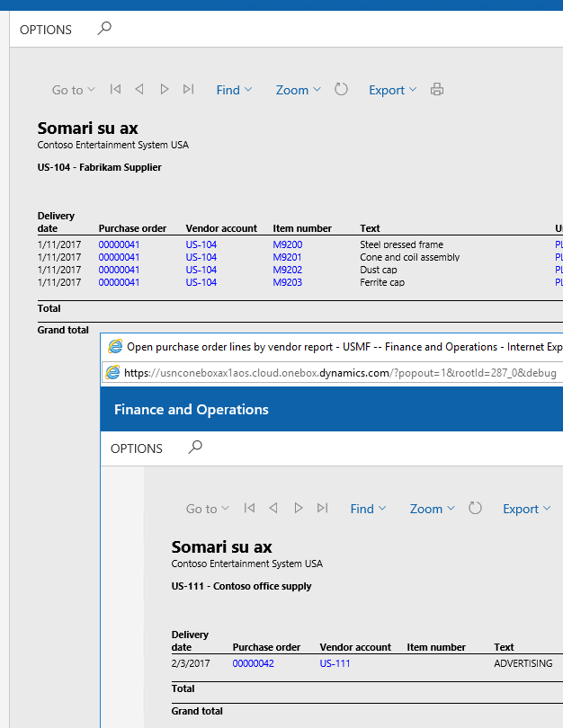Open vendor US-104 on the Steel pressed frame row
Viewport: 563px width, 728px height.
tap(201, 244)
